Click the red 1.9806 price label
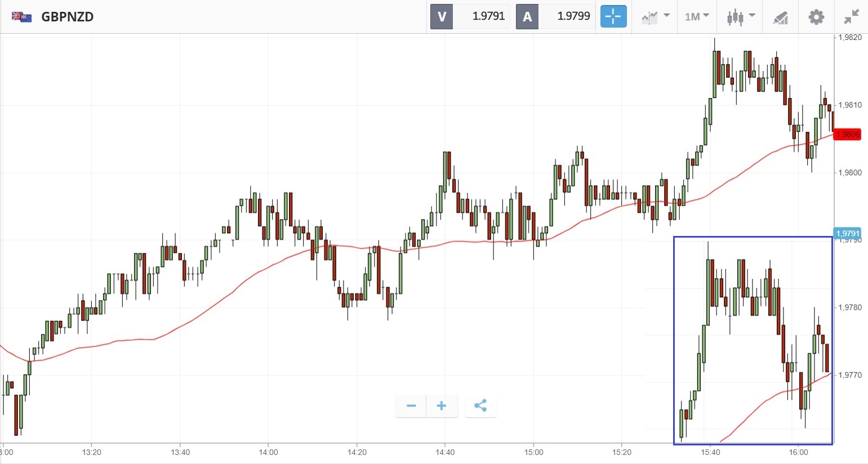868x464 pixels. (848, 135)
